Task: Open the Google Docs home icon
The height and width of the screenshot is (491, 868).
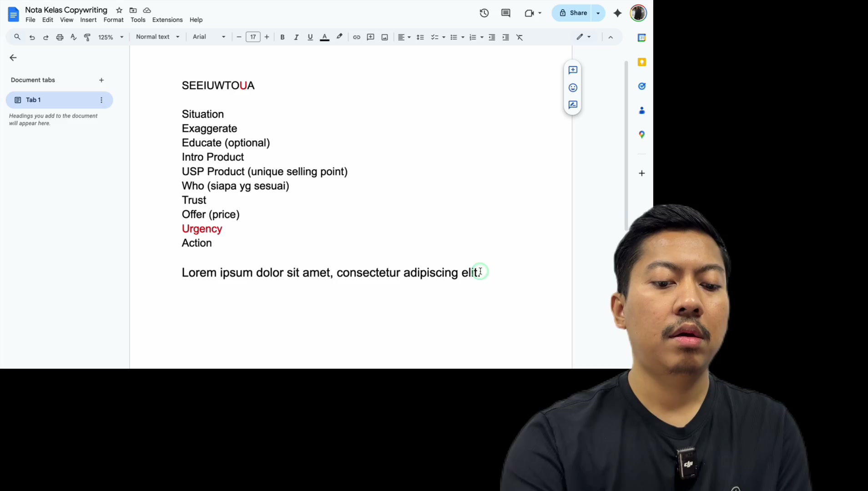Action: 14,14
